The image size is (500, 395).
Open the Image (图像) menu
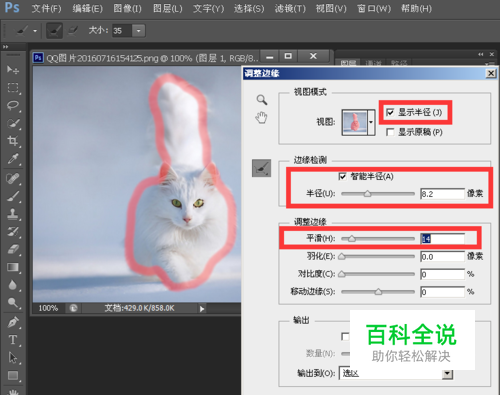127,8
